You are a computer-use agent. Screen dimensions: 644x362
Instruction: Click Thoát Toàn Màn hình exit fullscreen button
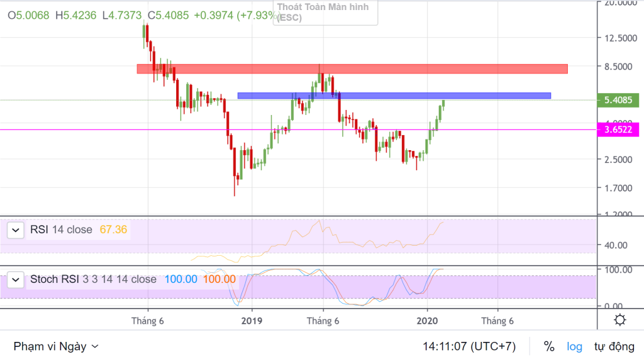tap(324, 13)
